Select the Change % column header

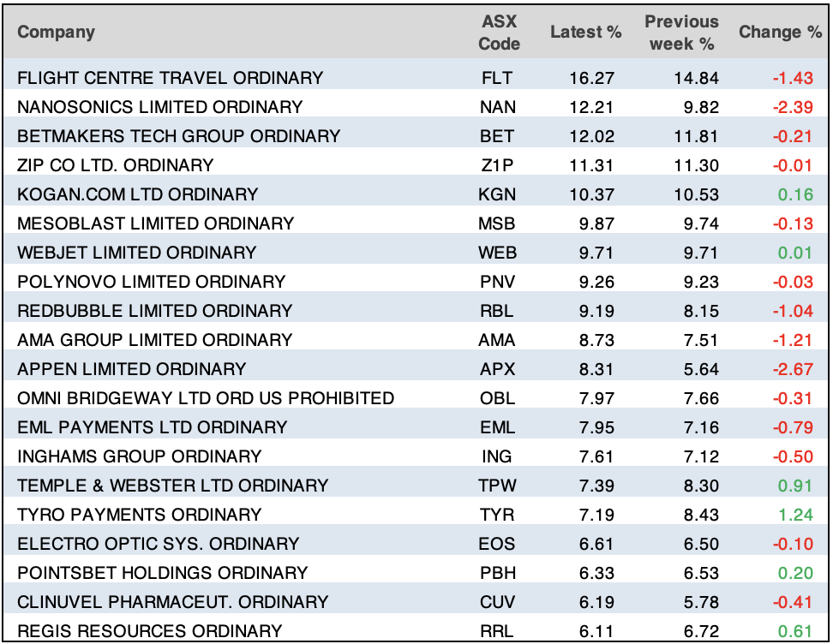[x=780, y=33]
